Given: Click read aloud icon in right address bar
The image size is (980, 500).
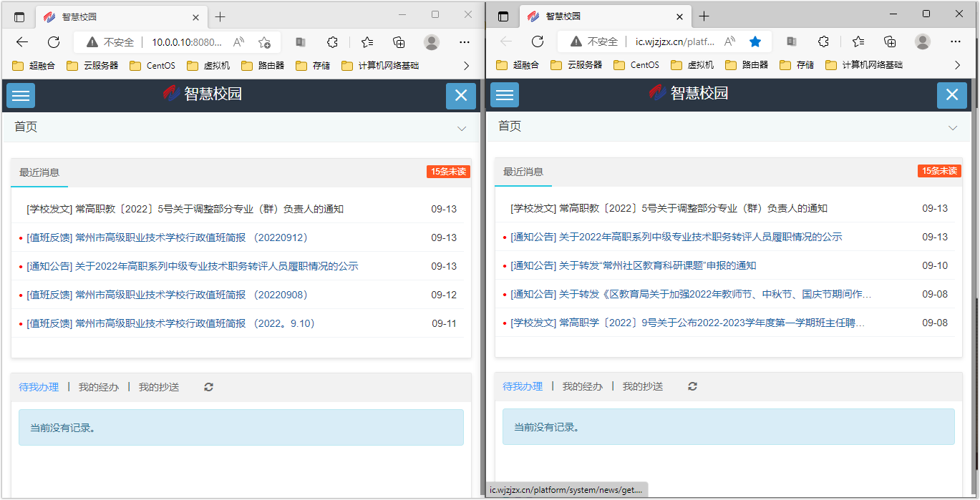Looking at the screenshot, I should (730, 41).
